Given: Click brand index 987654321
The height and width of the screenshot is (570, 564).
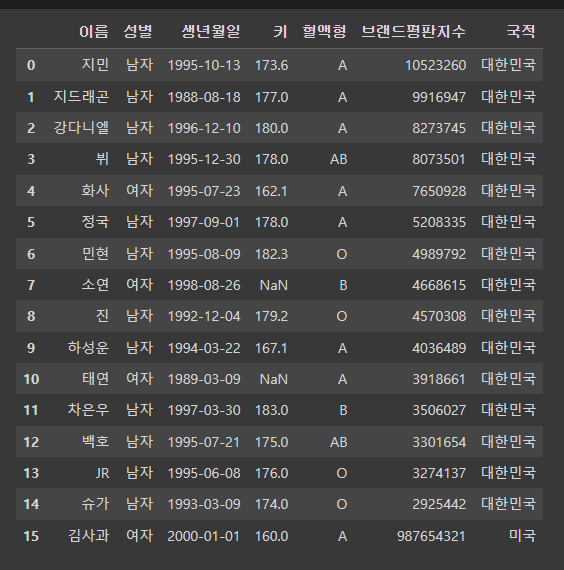Looking at the screenshot, I should (x=432, y=536).
